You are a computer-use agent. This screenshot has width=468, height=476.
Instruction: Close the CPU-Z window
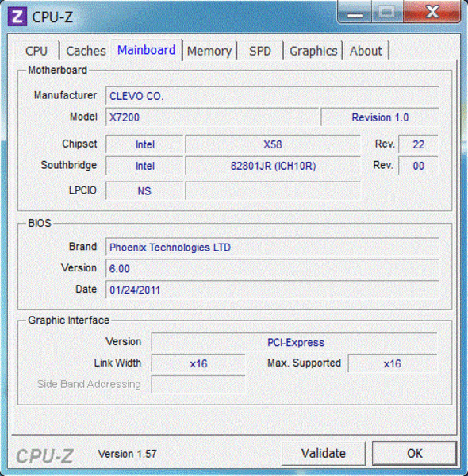432,12
